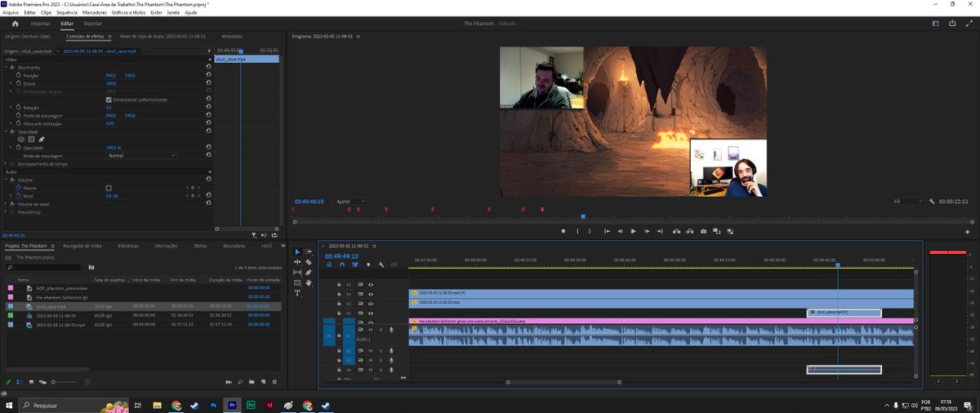980x413 pixels.
Task: Select the Hand tool
Action: (308, 282)
